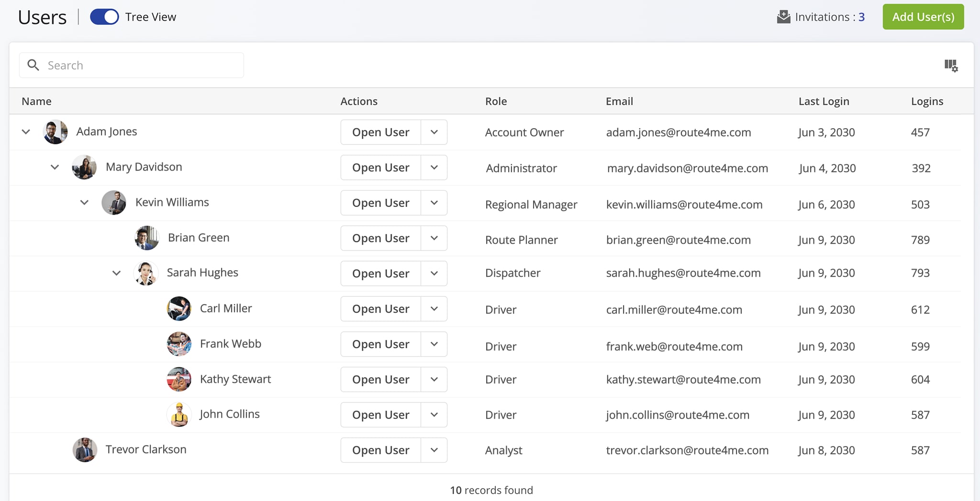Click Trevor Clarkson avatar
This screenshot has width=980, height=501.
[85, 450]
